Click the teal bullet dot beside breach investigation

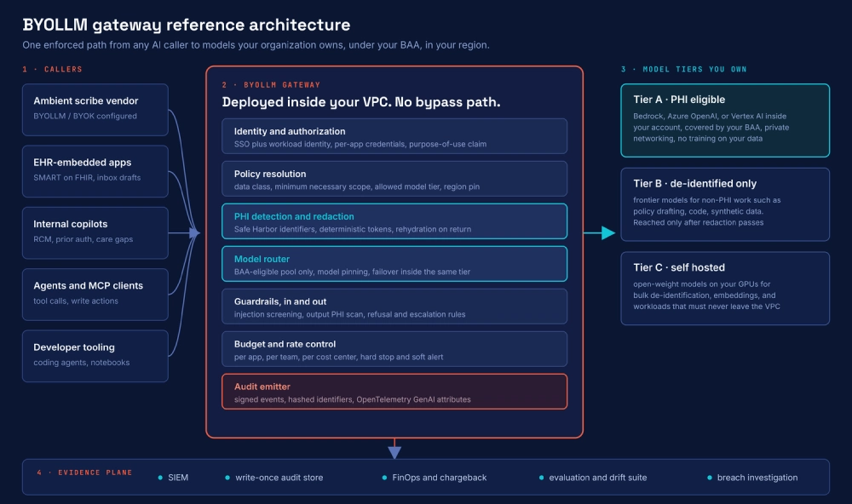pyautogui.click(x=710, y=478)
